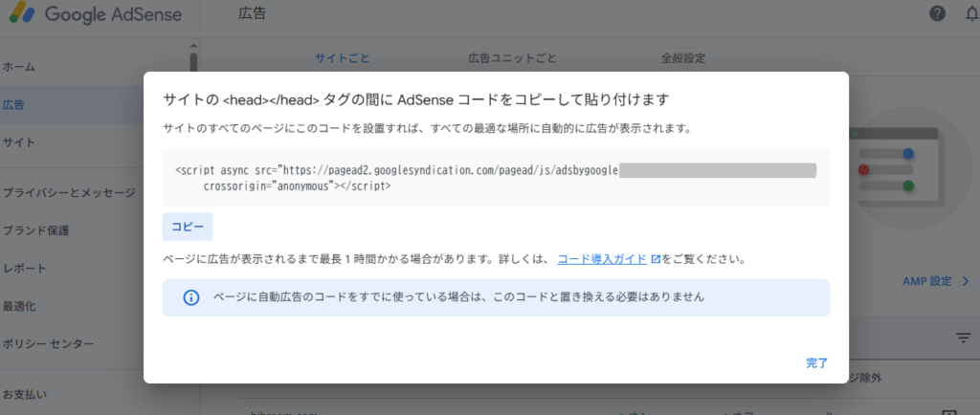Image resolution: width=980 pixels, height=415 pixels.
Task: Switch to the 広告ユニットごと tab
Action: point(513,58)
